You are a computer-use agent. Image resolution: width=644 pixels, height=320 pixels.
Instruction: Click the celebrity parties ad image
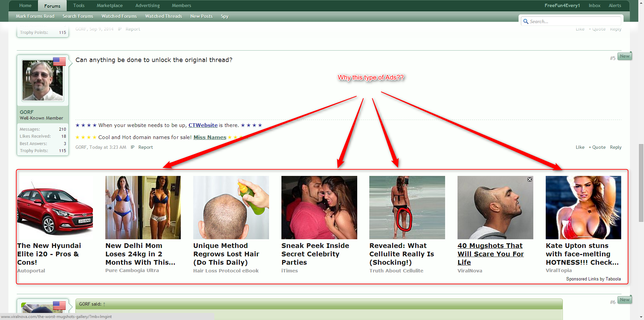point(319,207)
